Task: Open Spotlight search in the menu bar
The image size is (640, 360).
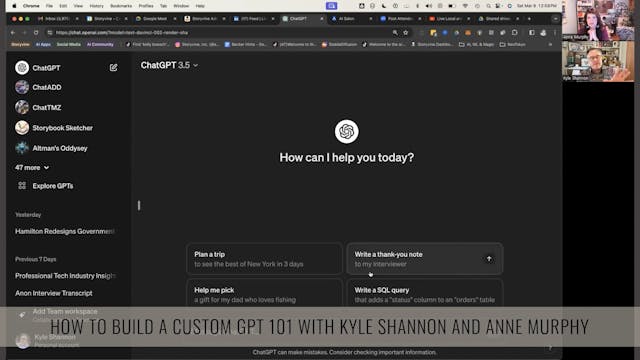Action: (488, 6)
